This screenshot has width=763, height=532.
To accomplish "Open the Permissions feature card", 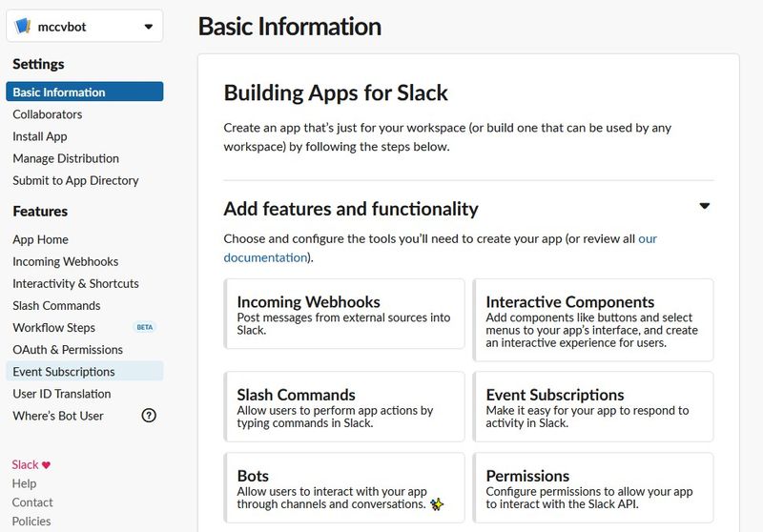I will point(592,487).
